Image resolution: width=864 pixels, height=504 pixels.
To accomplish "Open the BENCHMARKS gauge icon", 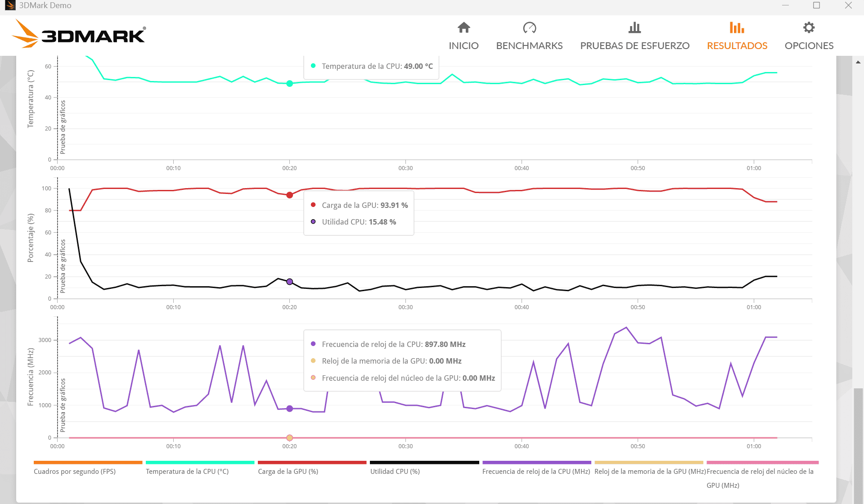I will [x=529, y=28].
